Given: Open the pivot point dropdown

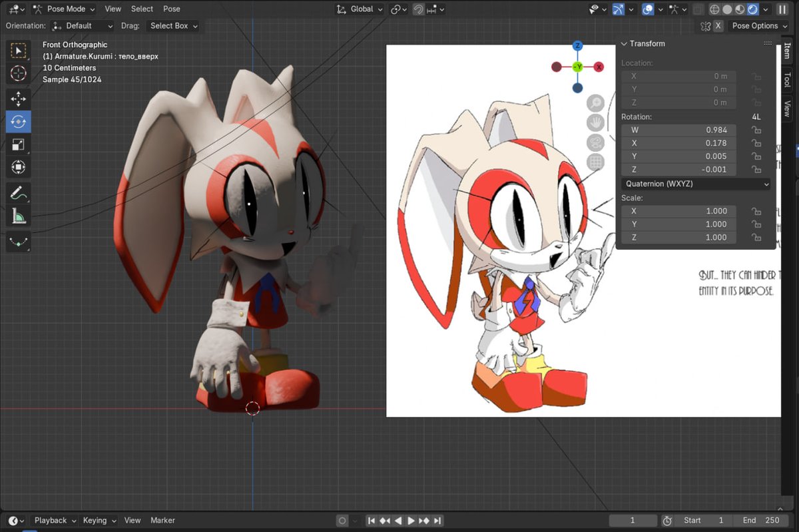Looking at the screenshot, I should point(399,9).
